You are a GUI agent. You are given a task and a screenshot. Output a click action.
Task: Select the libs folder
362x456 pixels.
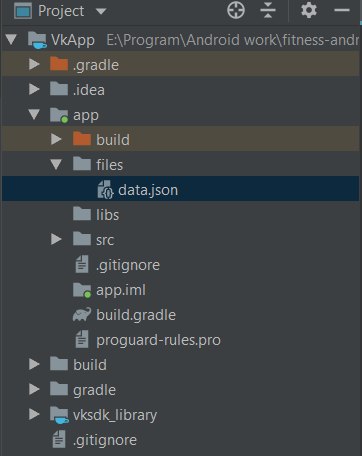point(107,215)
